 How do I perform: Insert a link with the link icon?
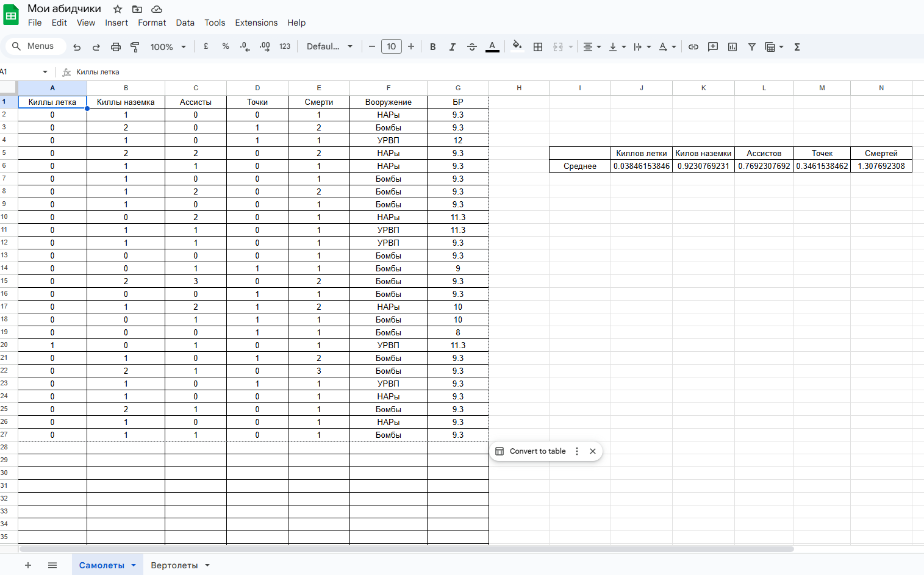click(x=693, y=47)
